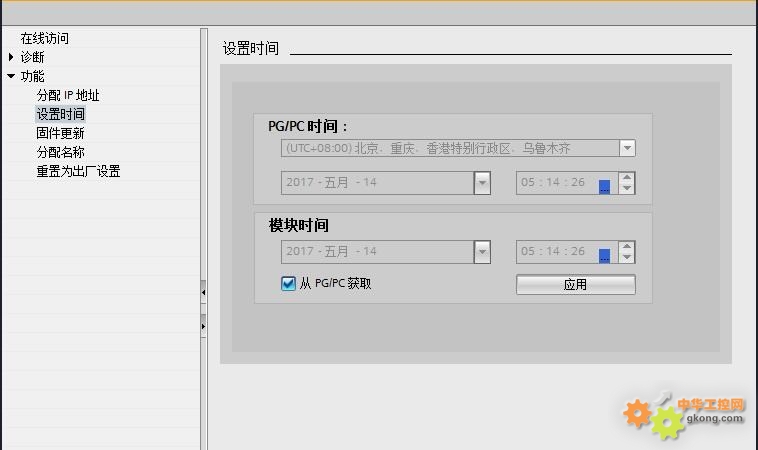Viewport: 758px width, 450px height.
Task: Increase module time with up spinner
Action: pyautogui.click(x=627, y=247)
